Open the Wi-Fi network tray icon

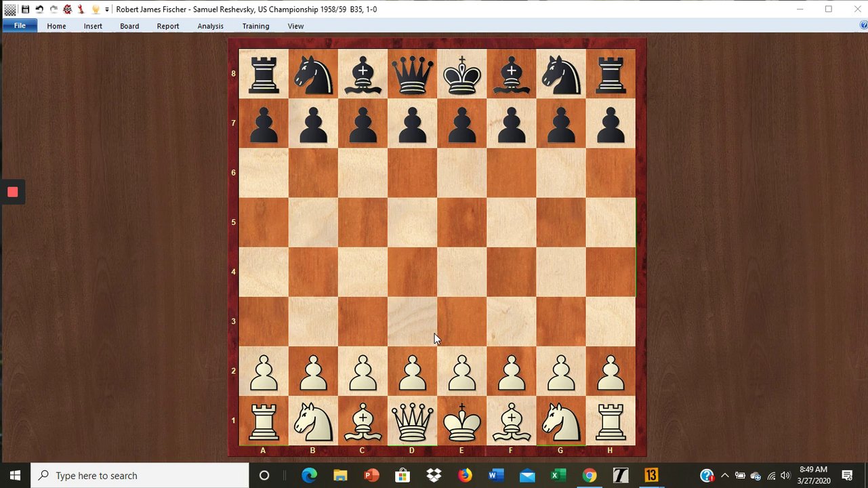coord(771,476)
